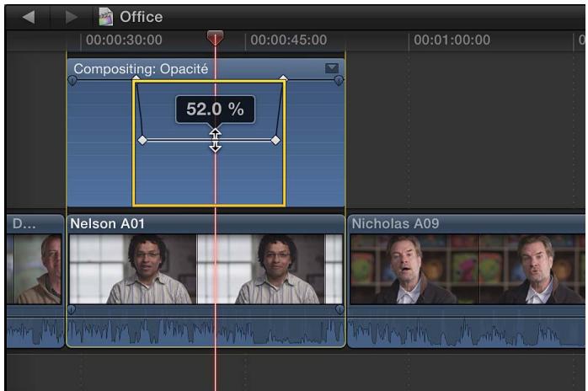Select upper-left opacity keyframe
Image resolution: width=588 pixels, height=391 pixels.
136,78
